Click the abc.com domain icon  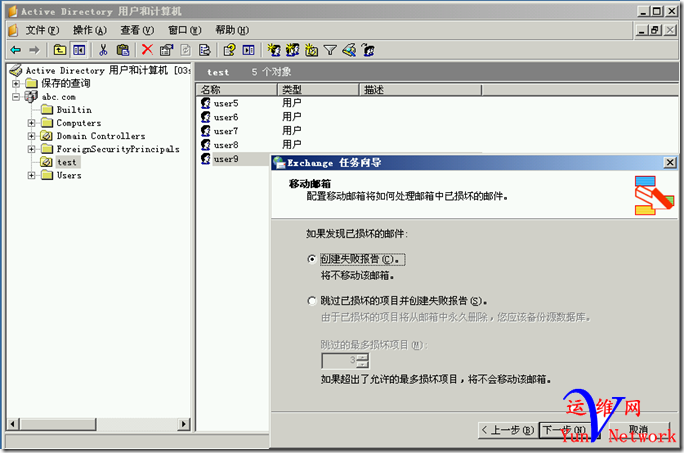pyautogui.click(x=31, y=96)
